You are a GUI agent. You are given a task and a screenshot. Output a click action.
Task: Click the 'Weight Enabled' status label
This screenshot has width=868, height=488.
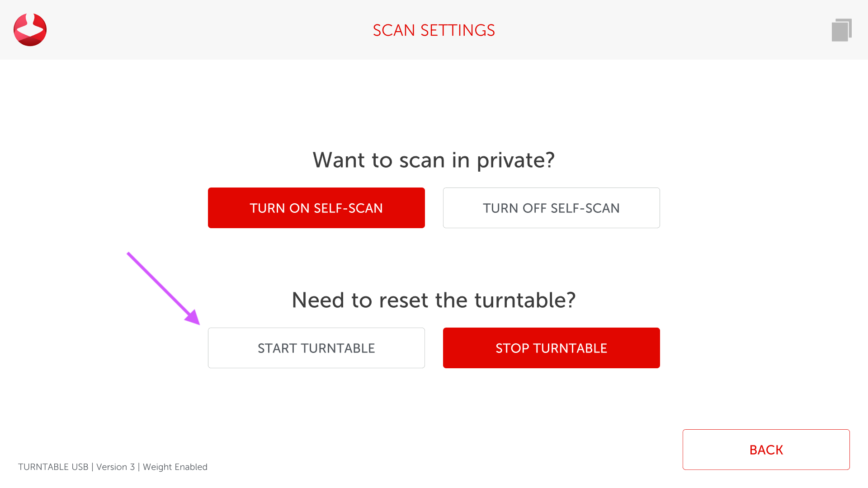[175, 467]
